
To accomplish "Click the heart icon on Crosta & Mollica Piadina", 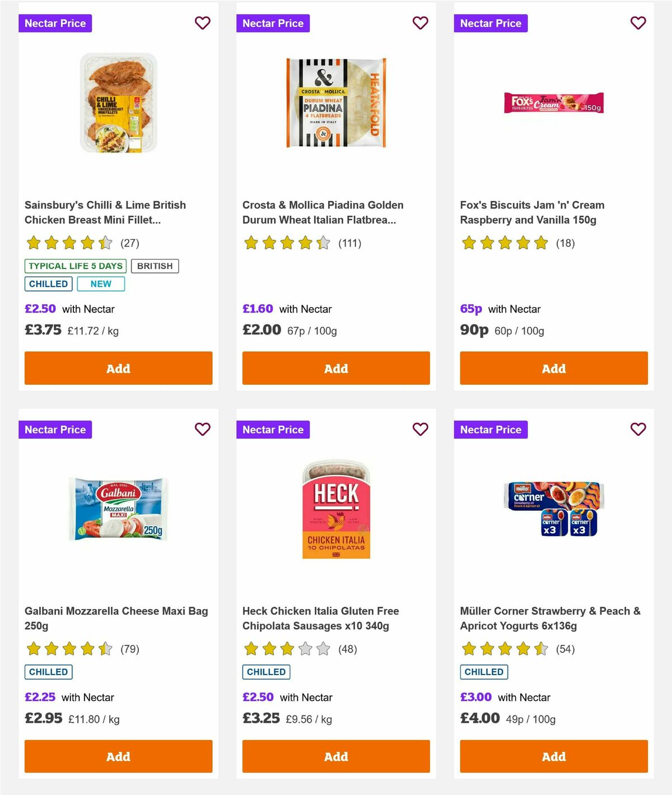I will tap(420, 23).
